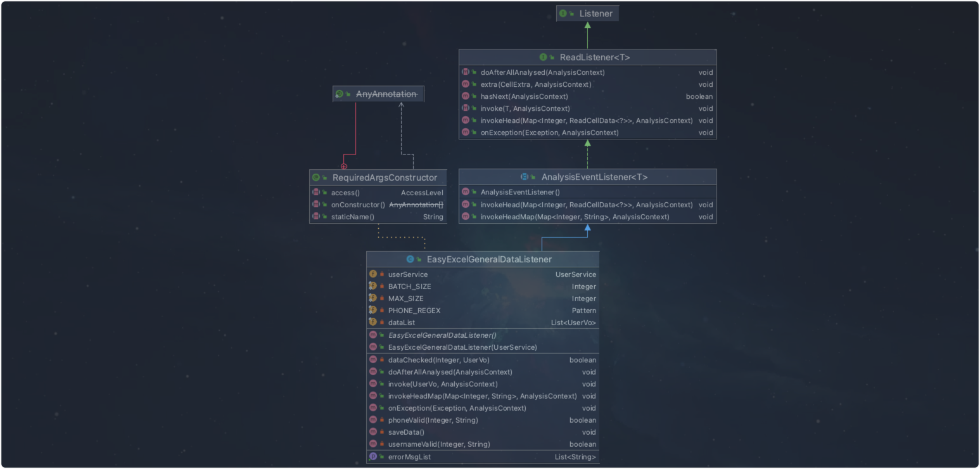Click AnalysisEventListener() constructor row
The image size is (980, 469).
[x=588, y=192]
